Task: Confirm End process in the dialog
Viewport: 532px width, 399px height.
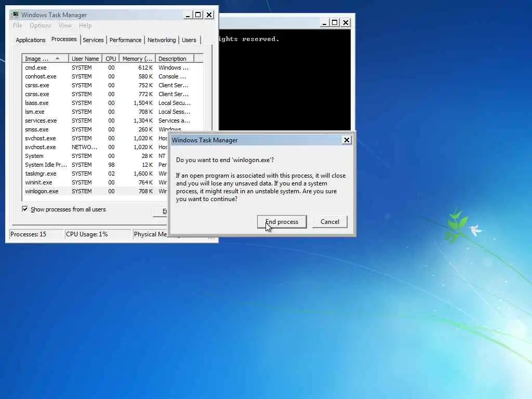Action: point(282,221)
